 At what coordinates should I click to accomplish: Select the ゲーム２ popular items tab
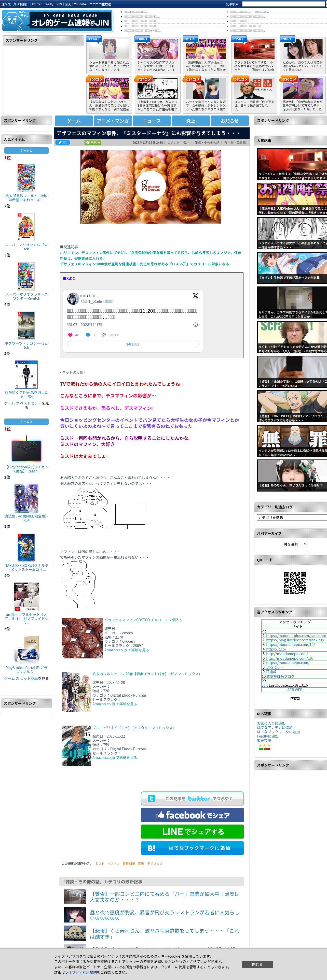(26, 422)
